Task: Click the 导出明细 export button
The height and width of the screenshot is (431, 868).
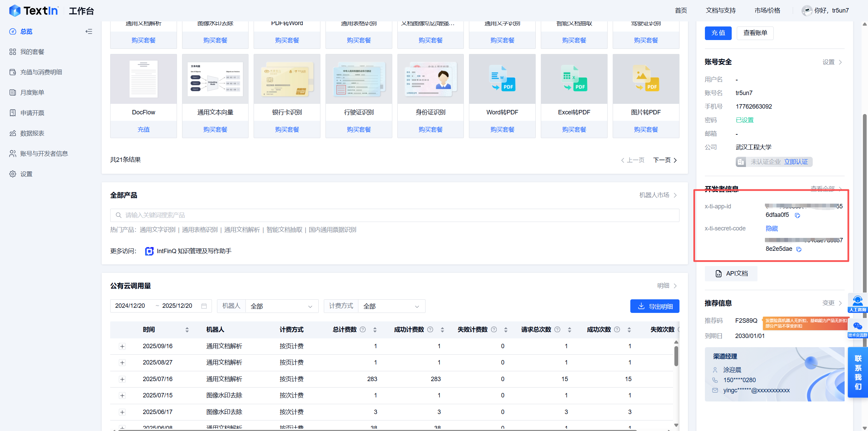Action: click(x=654, y=306)
